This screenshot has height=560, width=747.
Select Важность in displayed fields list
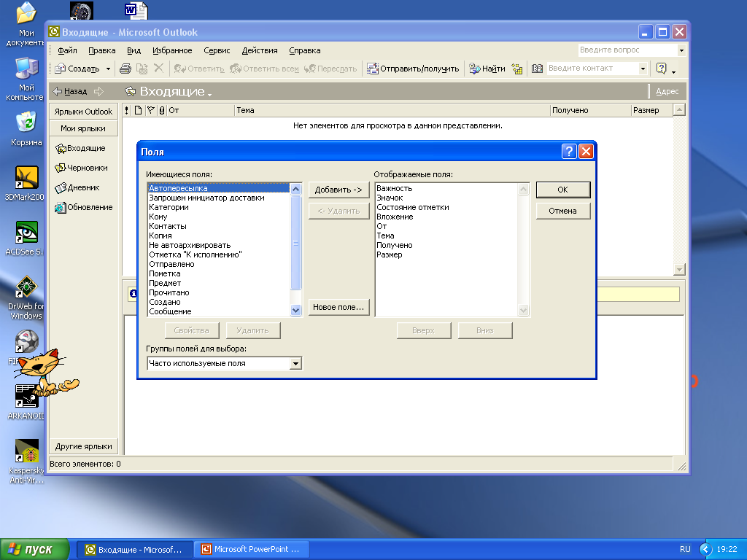(x=446, y=188)
